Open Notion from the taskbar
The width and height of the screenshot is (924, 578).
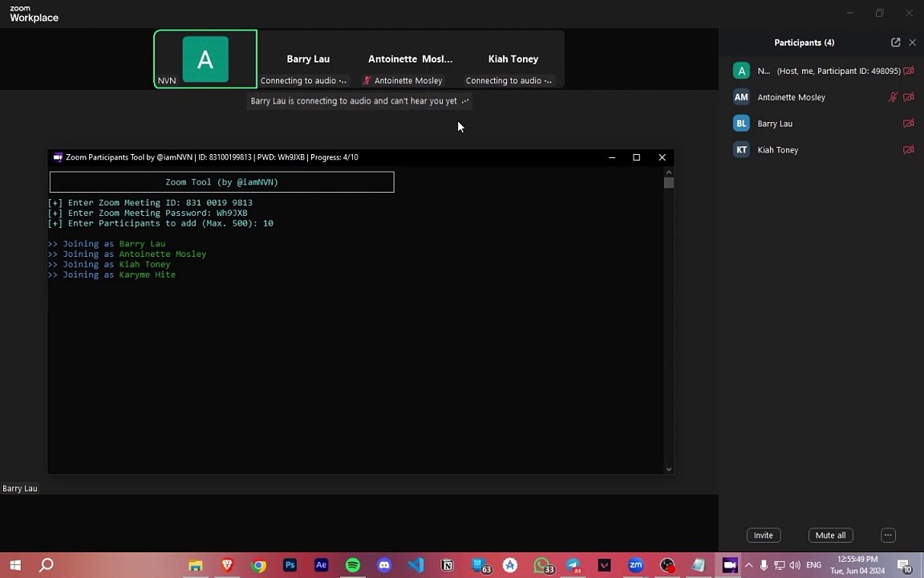(x=448, y=565)
